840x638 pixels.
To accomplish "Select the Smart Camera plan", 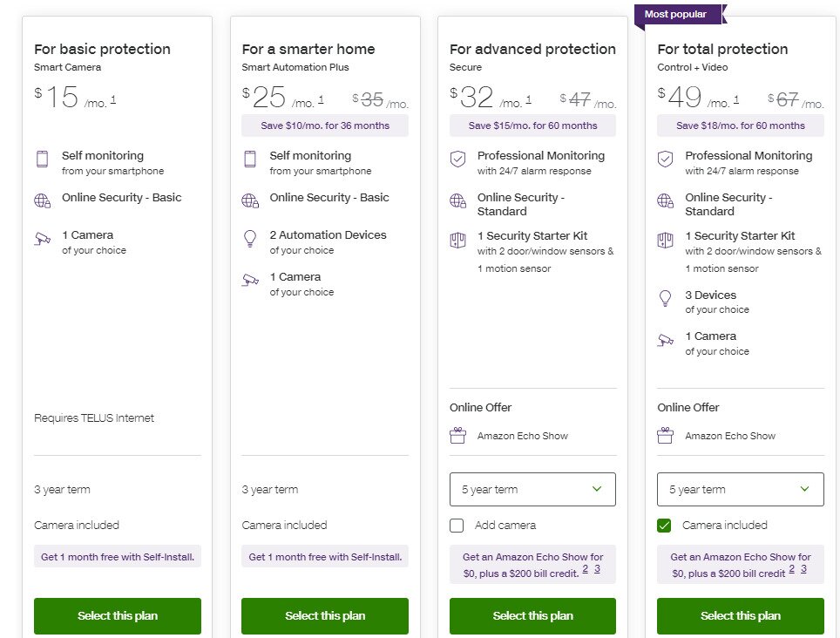I will tap(118, 616).
